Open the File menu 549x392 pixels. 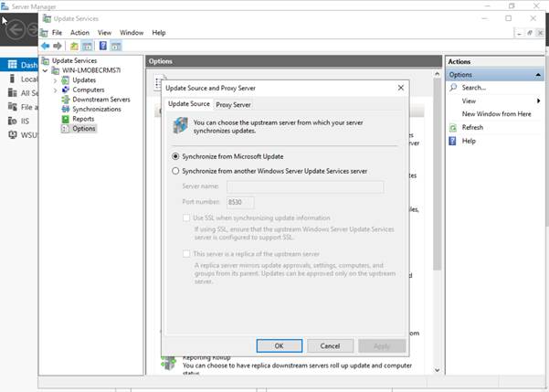pos(57,33)
